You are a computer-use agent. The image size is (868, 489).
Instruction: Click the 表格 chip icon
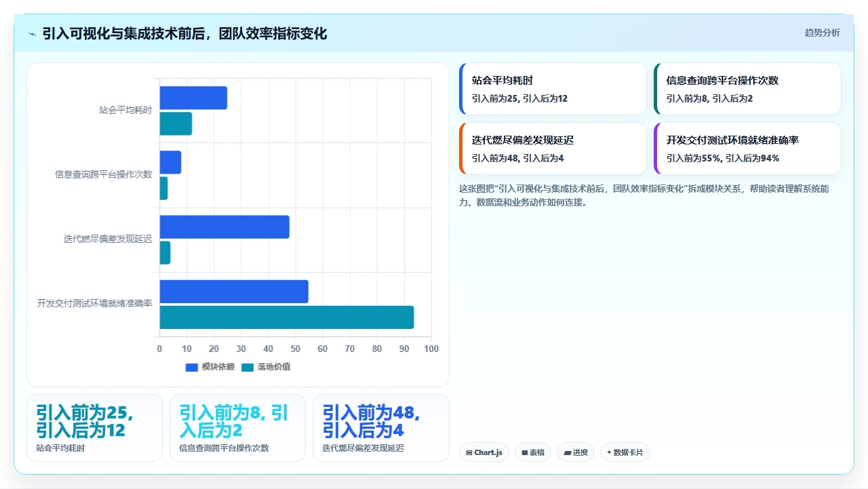pyautogui.click(x=525, y=452)
